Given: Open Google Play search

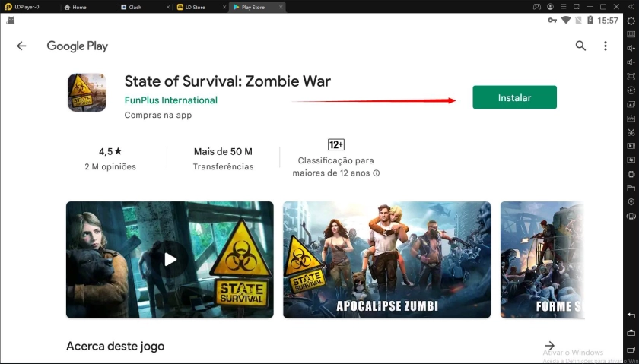Looking at the screenshot, I should [580, 46].
